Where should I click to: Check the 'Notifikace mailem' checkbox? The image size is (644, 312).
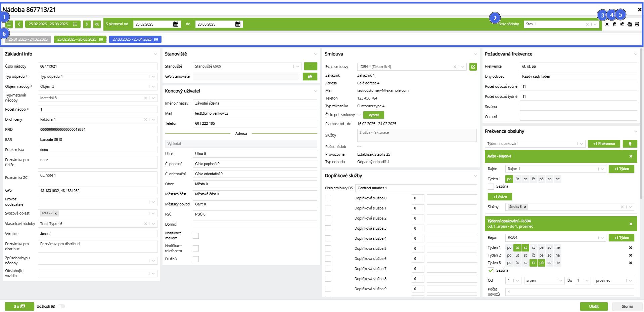coord(196,236)
